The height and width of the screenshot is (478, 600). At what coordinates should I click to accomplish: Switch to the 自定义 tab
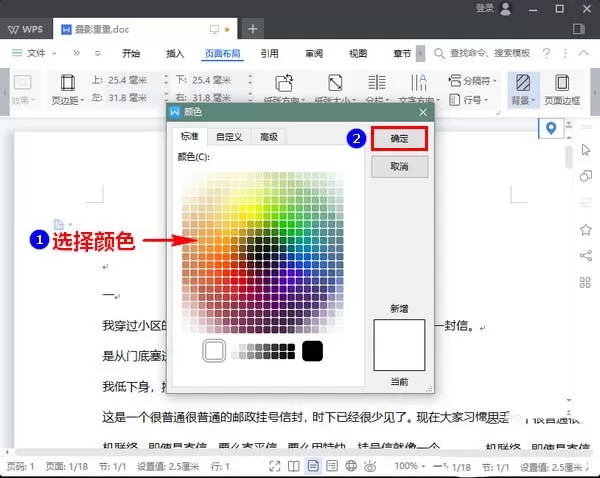(x=229, y=137)
